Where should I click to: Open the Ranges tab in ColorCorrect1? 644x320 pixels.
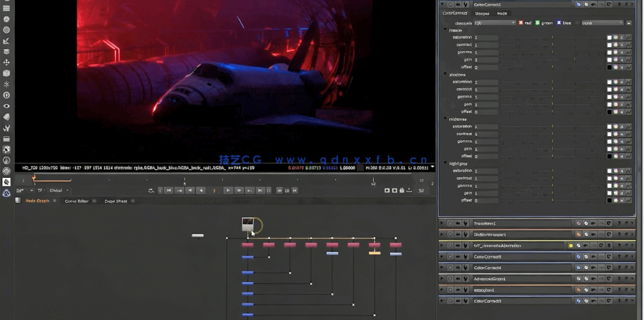pos(482,13)
